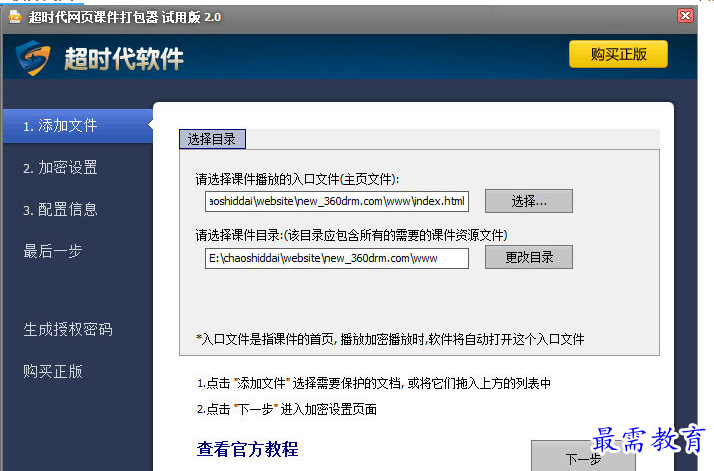The image size is (714, 471).
Task: Open the 查看官方教程 link
Action: pyautogui.click(x=247, y=449)
